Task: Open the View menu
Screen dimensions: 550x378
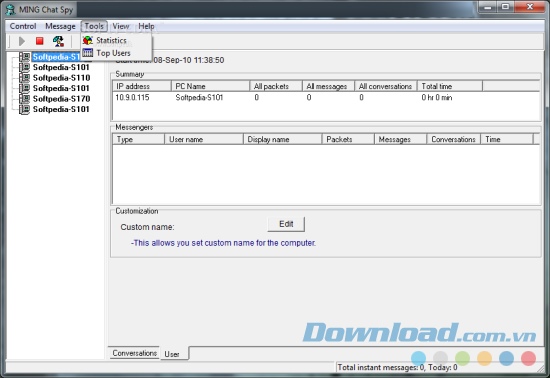Action: coord(121,26)
